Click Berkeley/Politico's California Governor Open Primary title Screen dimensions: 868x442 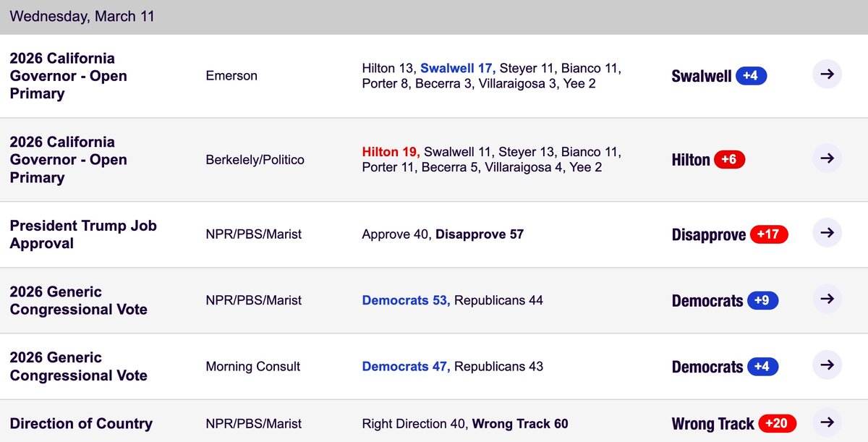tap(69, 160)
